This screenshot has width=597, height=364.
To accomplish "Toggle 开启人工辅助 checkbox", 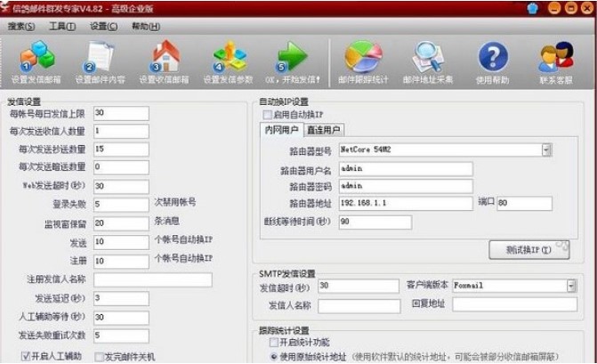I will click(x=26, y=356).
